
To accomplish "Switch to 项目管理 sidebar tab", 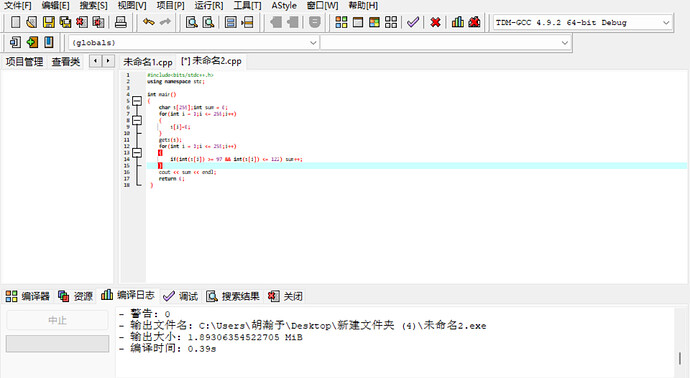I will (24, 62).
